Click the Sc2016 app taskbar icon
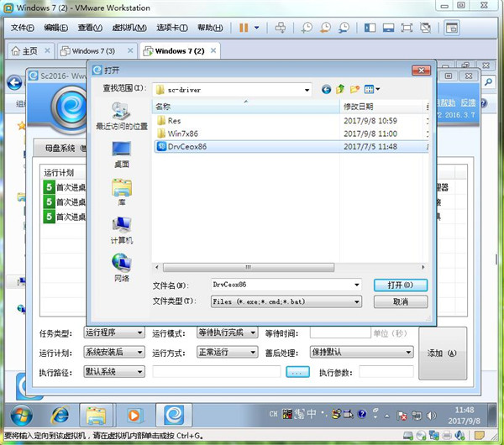Viewport: 504px width, 445px height. coord(174,415)
